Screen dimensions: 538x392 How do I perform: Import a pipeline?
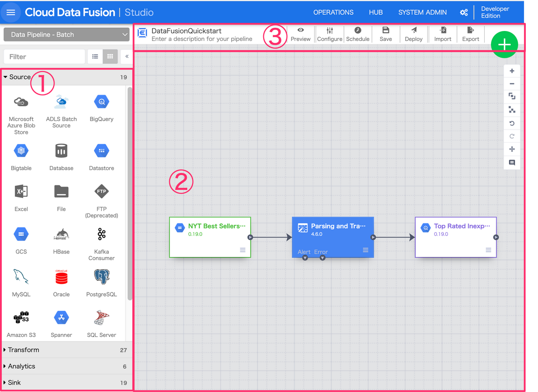[443, 34]
